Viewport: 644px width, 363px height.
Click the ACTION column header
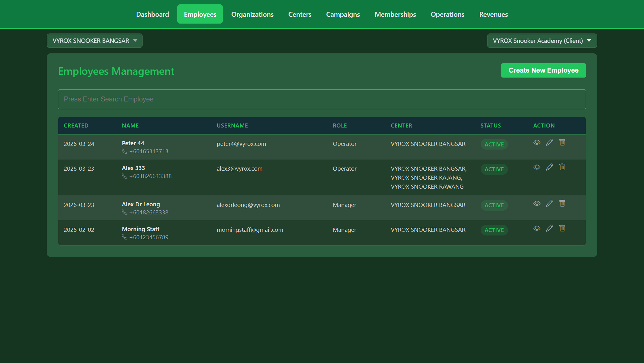coord(544,126)
